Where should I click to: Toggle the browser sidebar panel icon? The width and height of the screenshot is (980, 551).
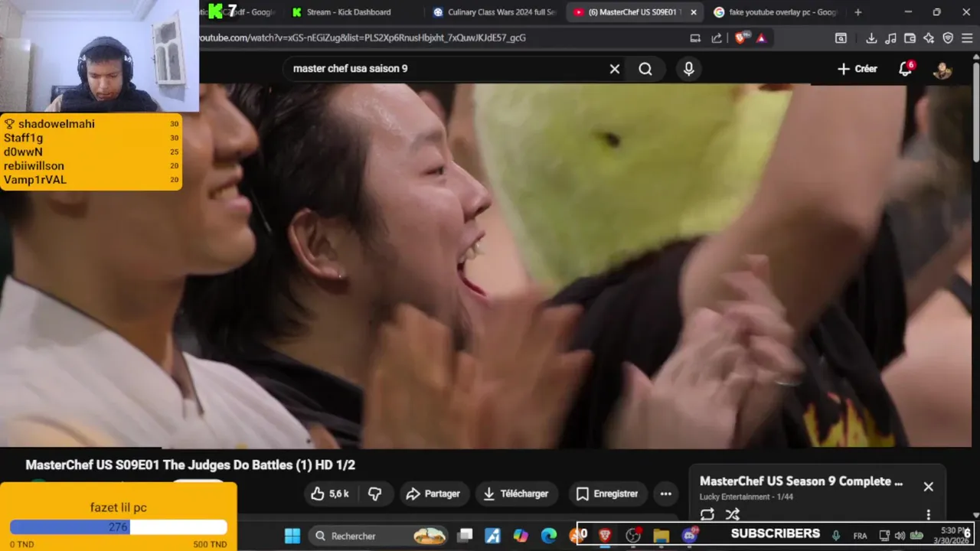pos(841,38)
